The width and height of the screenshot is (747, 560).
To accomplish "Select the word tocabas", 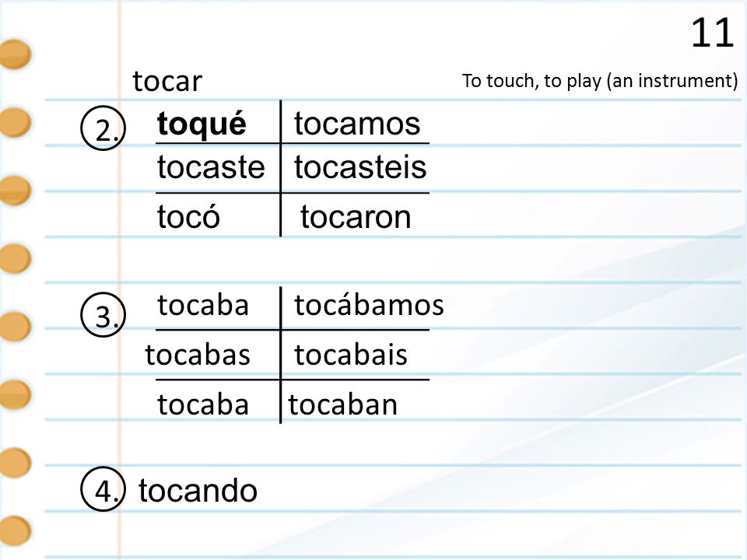I will [x=198, y=355].
